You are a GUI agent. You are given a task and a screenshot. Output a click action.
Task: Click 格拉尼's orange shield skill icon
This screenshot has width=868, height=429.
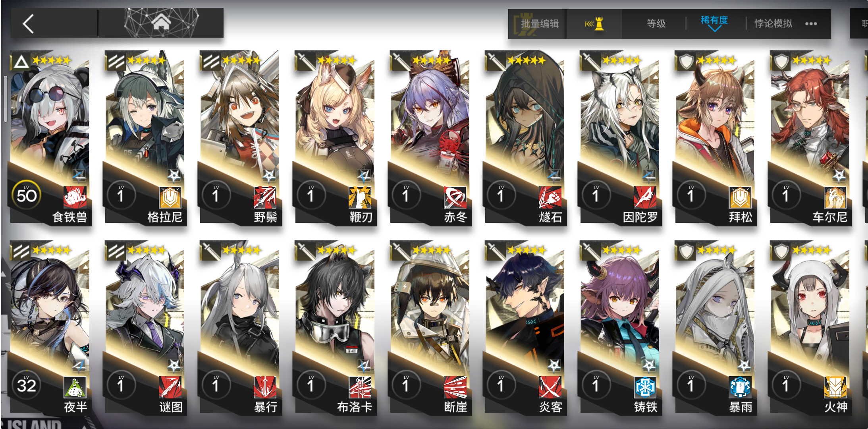170,197
